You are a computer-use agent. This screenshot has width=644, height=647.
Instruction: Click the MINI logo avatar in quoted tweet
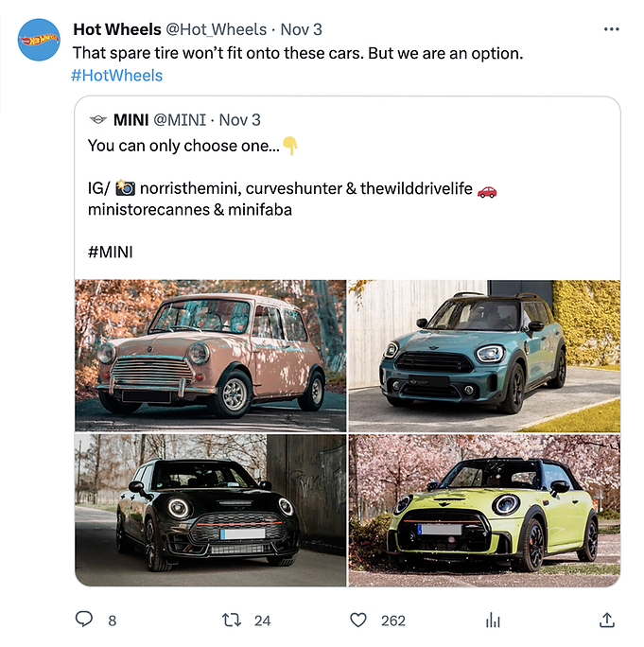98,120
